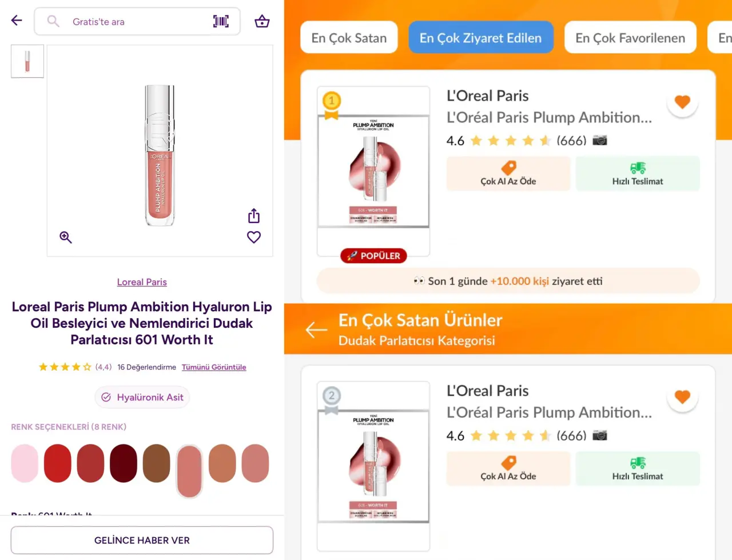Select the lip oil thumbnail image
Viewport: 732px width, 560px height.
click(x=27, y=61)
